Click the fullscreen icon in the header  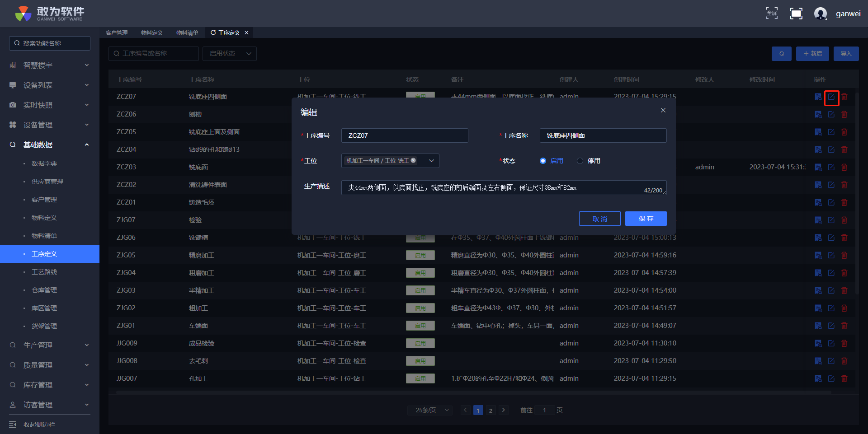click(x=796, y=14)
